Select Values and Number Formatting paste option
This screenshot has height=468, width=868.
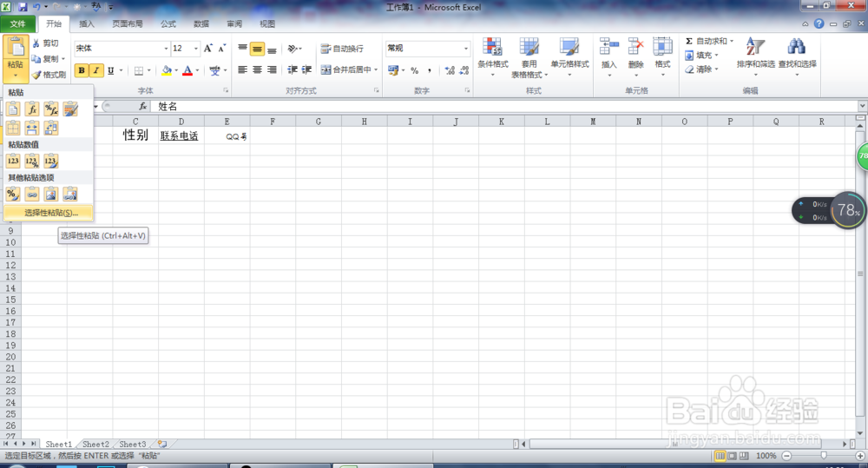32,161
